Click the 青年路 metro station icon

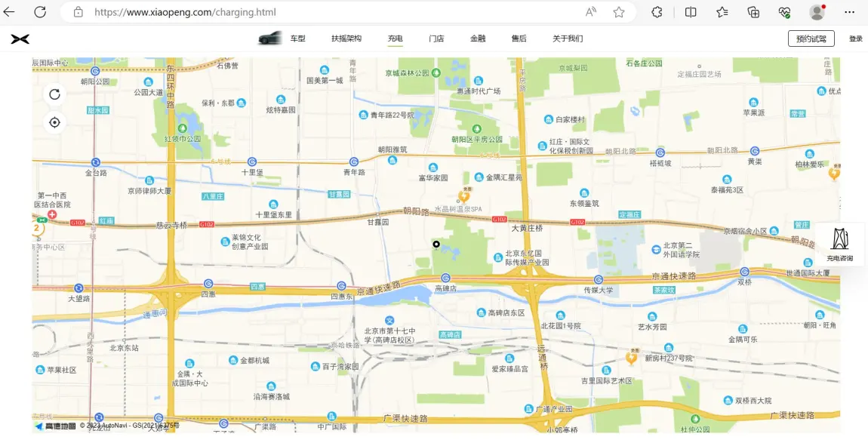click(x=354, y=161)
